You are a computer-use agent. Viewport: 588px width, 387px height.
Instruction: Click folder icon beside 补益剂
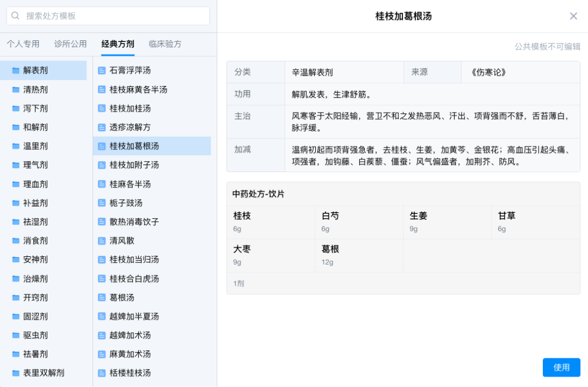point(16,203)
